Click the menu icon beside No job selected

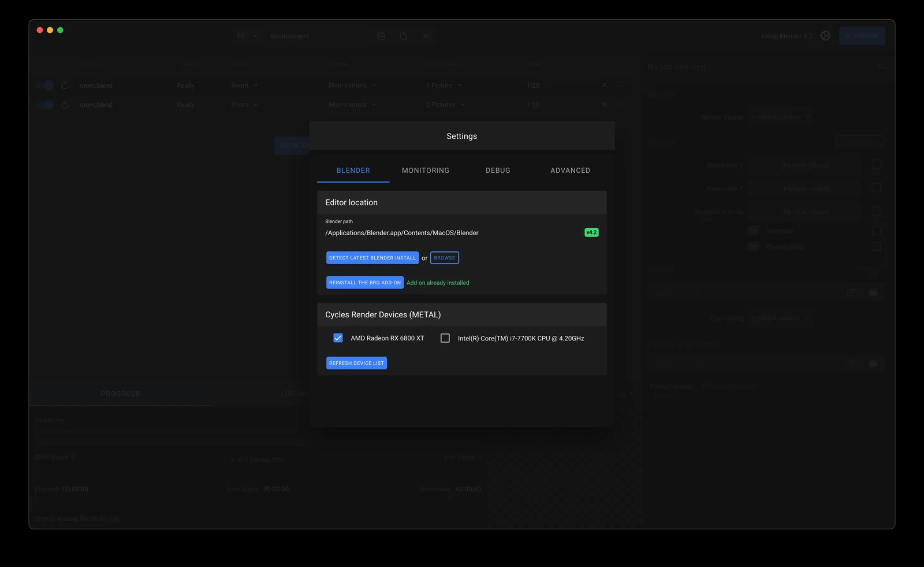click(x=882, y=66)
